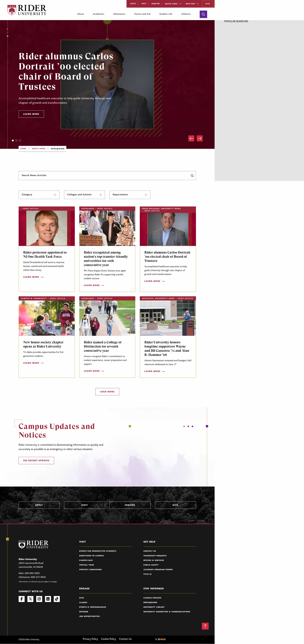Expand the Colleges and Schools filter
The width and height of the screenshot is (304, 644).
click(x=84, y=195)
